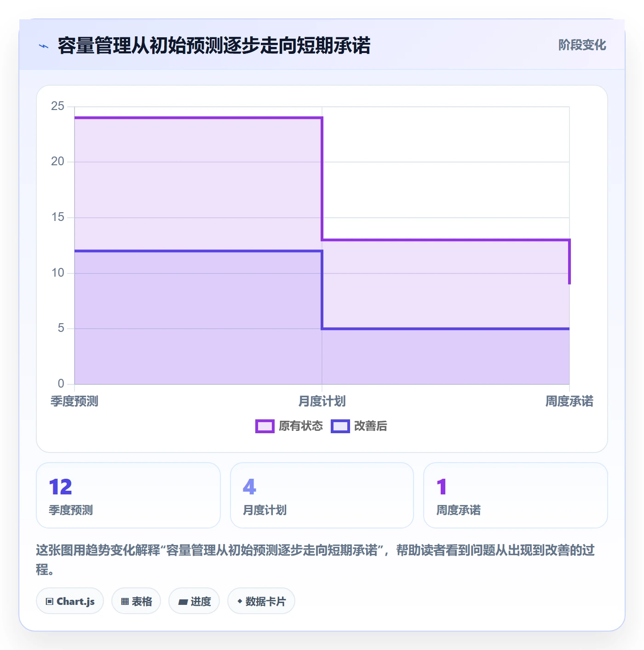
Task: Open the 月度计划 data card showing 4
Action: pos(322,495)
